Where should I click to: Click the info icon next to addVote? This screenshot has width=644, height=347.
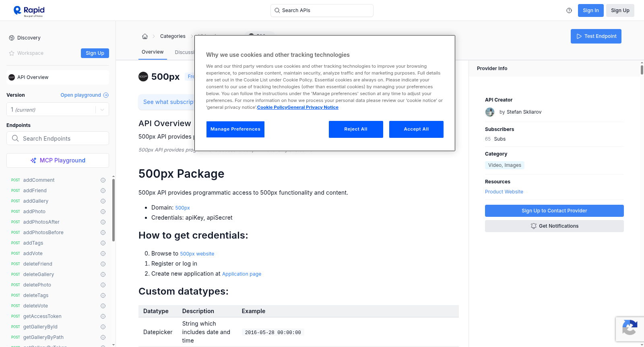tap(103, 253)
